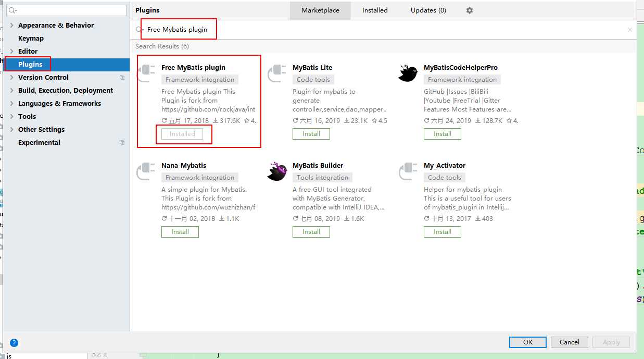The width and height of the screenshot is (644, 359).
Task: Install the MyBatis Builder plugin
Action: click(311, 232)
